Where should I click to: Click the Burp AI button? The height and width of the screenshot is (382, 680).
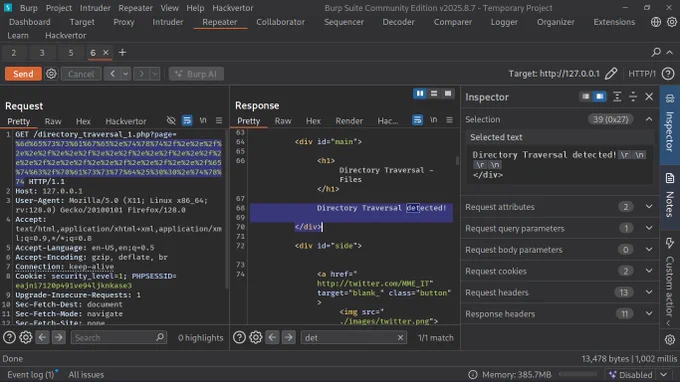coord(196,74)
